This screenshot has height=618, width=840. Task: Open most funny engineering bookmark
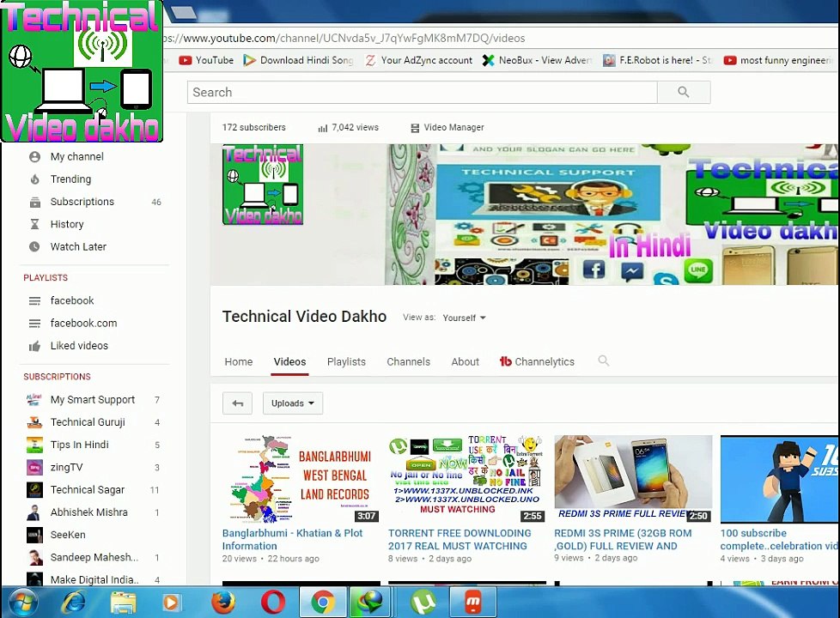click(x=778, y=61)
